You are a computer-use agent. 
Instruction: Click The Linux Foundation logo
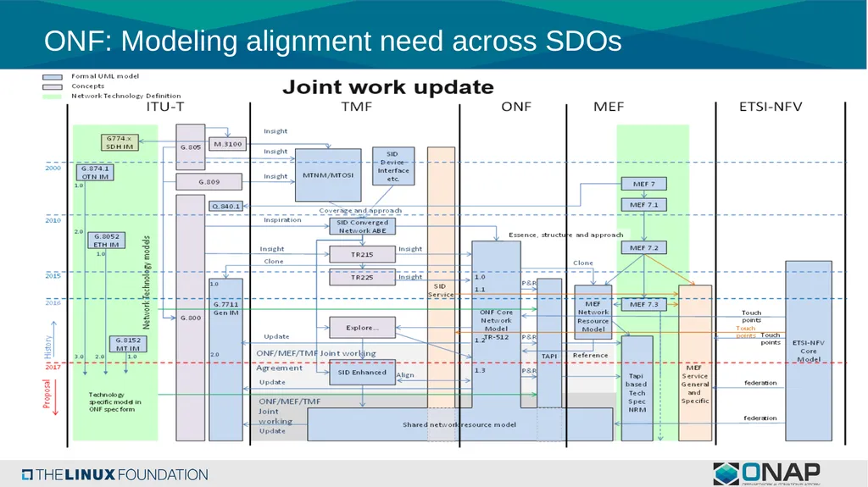point(115,475)
